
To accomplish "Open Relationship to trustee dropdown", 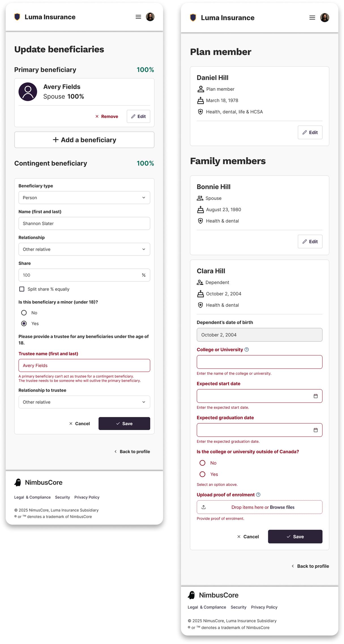I will click(84, 402).
